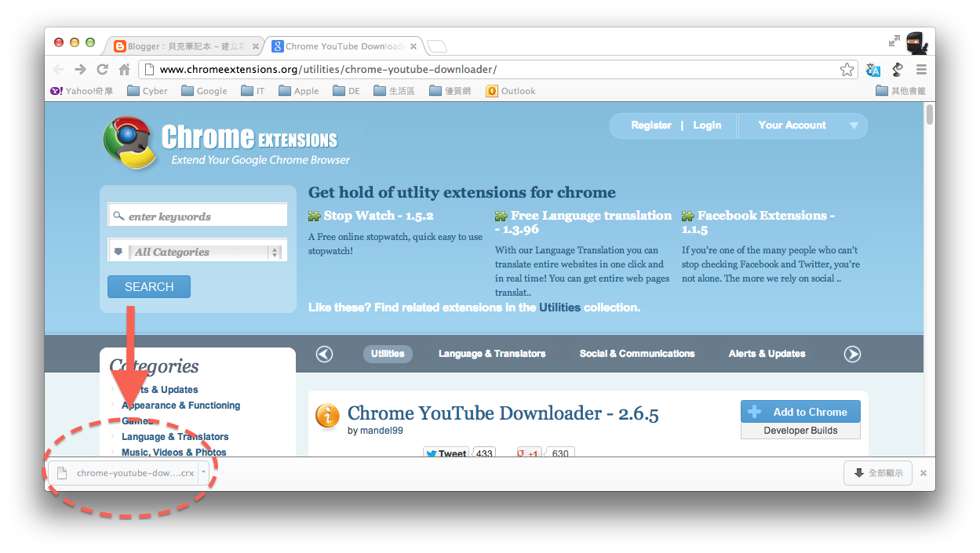Image resolution: width=980 pixels, height=553 pixels.
Task: Click the SEARCH button
Action: pyautogui.click(x=149, y=287)
